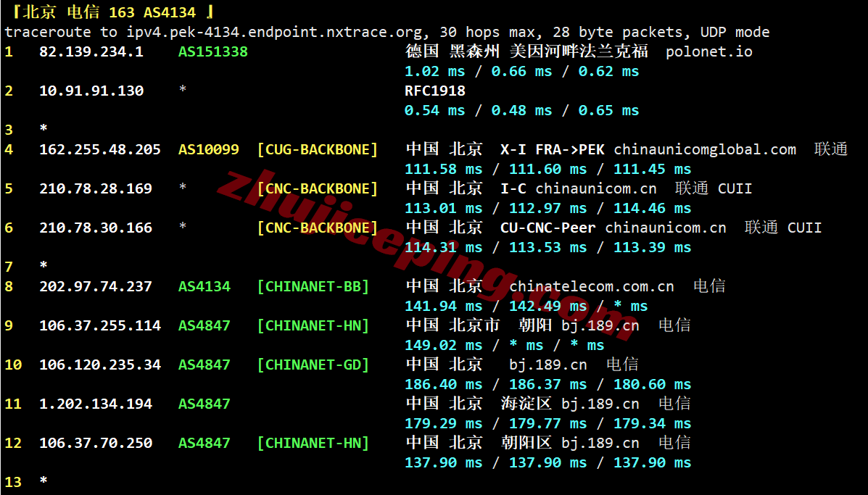Select latency 141.94 ms

pyautogui.click(x=444, y=307)
